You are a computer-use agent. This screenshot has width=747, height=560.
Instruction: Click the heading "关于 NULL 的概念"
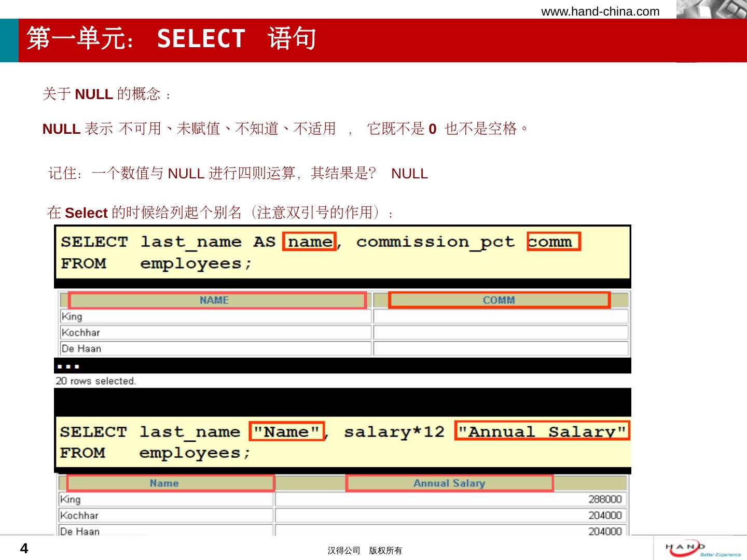pos(107,94)
